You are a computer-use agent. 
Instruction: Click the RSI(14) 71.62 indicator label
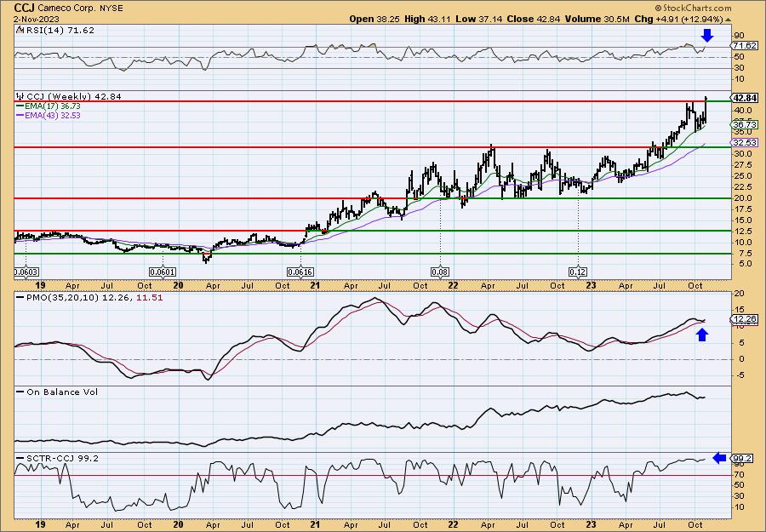pyautogui.click(x=59, y=30)
